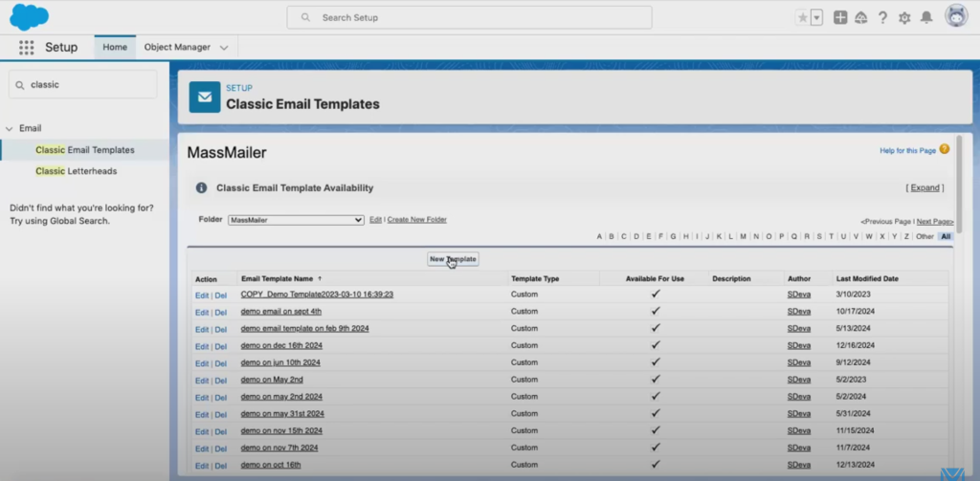Viewport: 980px width, 481px height.
Task: Click the Classic Email Templates envelope icon
Action: pyautogui.click(x=205, y=97)
